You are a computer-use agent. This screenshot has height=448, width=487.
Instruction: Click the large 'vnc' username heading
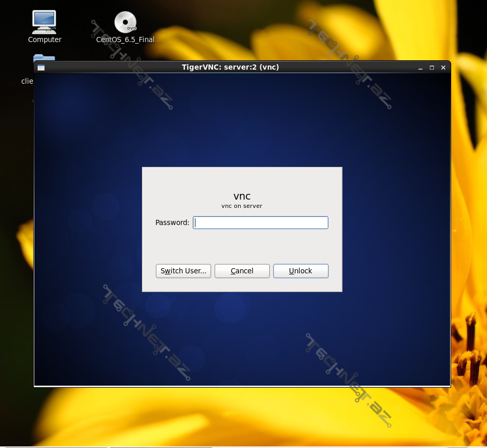242,196
